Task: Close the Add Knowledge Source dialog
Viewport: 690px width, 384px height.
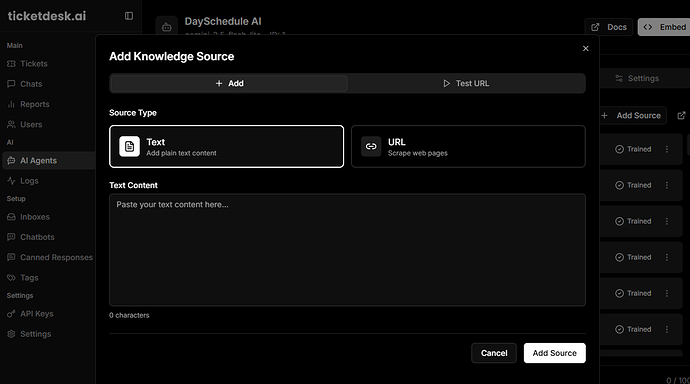Action: pos(585,48)
